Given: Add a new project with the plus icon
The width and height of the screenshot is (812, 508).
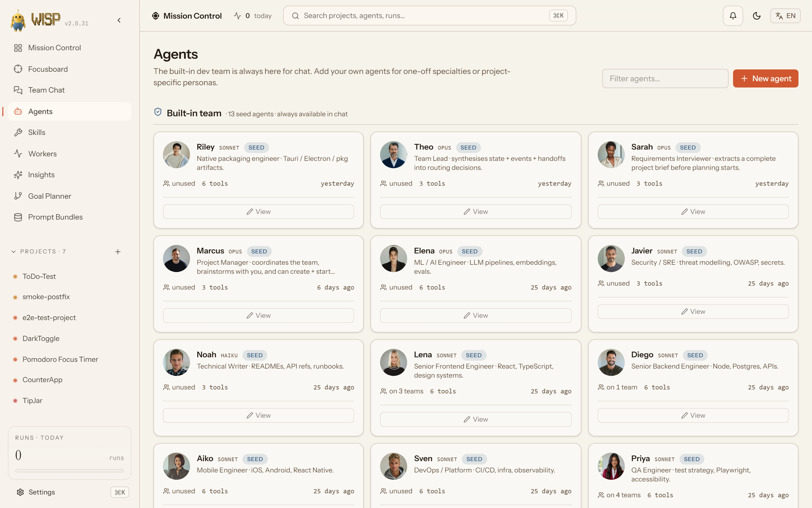Looking at the screenshot, I should 118,252.
